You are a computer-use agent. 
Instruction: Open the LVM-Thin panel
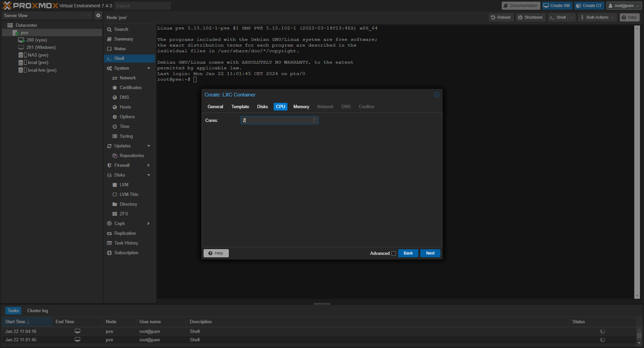coord(129,194)
